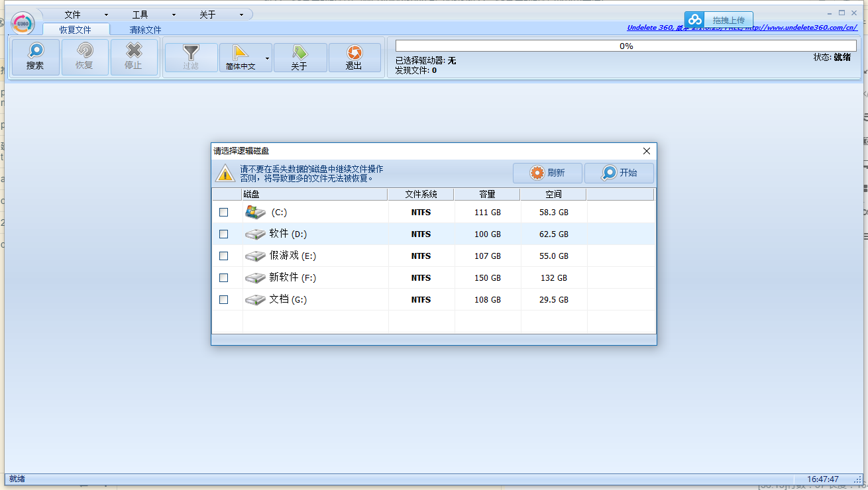Screen dimensions: 868x490
Task: Click the 0% progress bar
Action: click(625, 46)
